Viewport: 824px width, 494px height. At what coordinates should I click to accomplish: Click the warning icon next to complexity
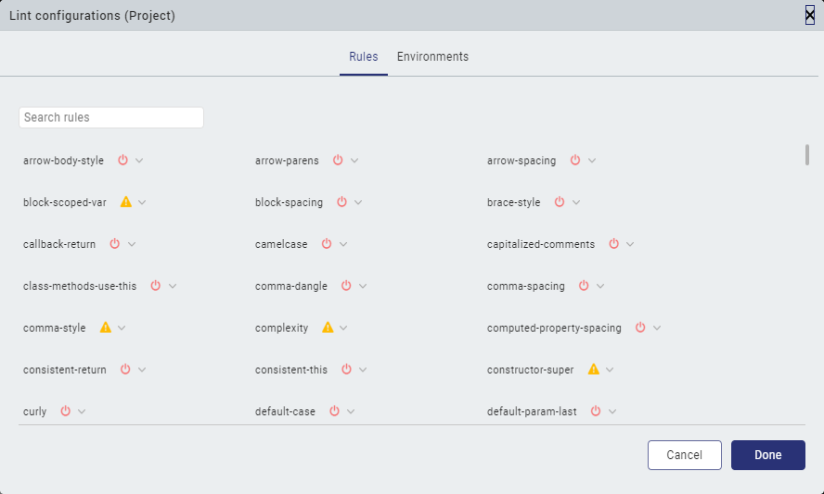coord(328,328)
